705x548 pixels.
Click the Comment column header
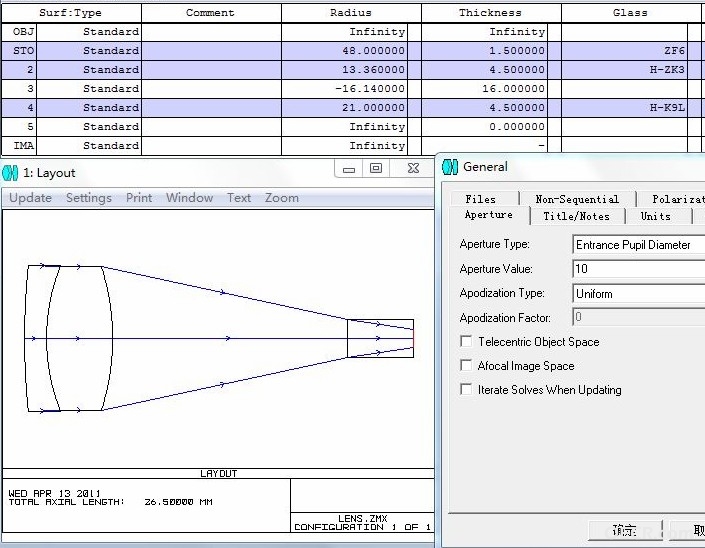click(x=210, y=13)
